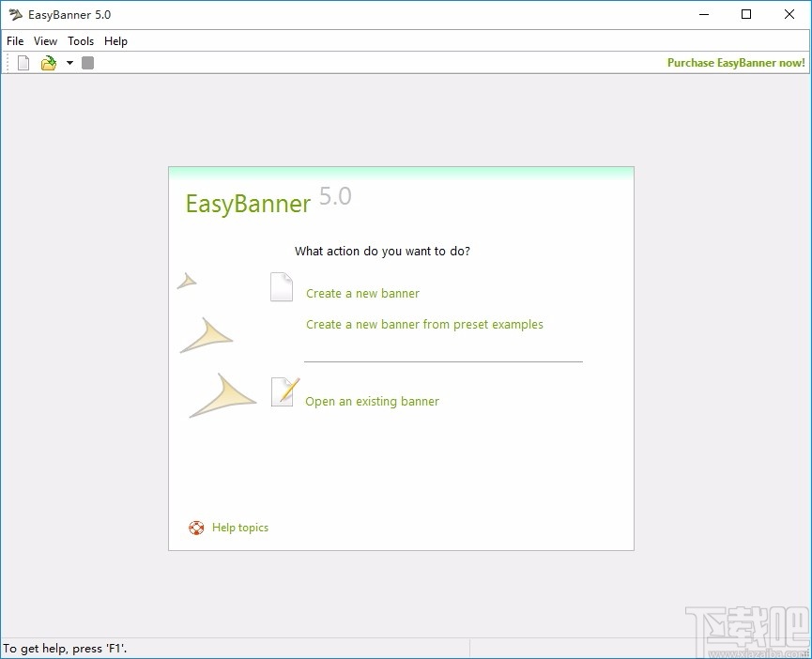This screenshot has height=659, width=812.
Task: Click the toolbar grip handle
Action: click(7, 62)
